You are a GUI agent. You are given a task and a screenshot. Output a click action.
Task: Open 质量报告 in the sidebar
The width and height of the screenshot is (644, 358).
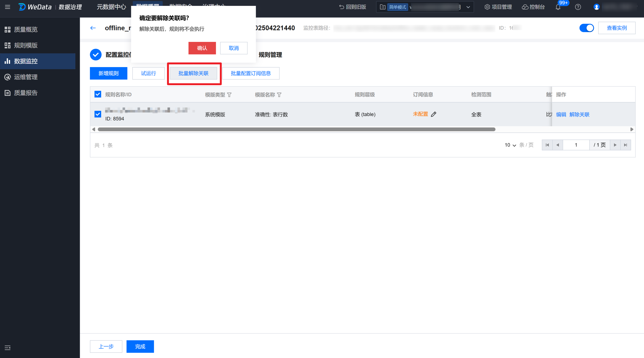pos(38,93)
